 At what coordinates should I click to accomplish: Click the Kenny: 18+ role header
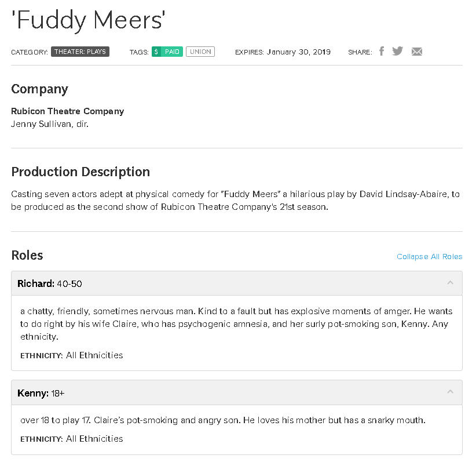point(41,393)
